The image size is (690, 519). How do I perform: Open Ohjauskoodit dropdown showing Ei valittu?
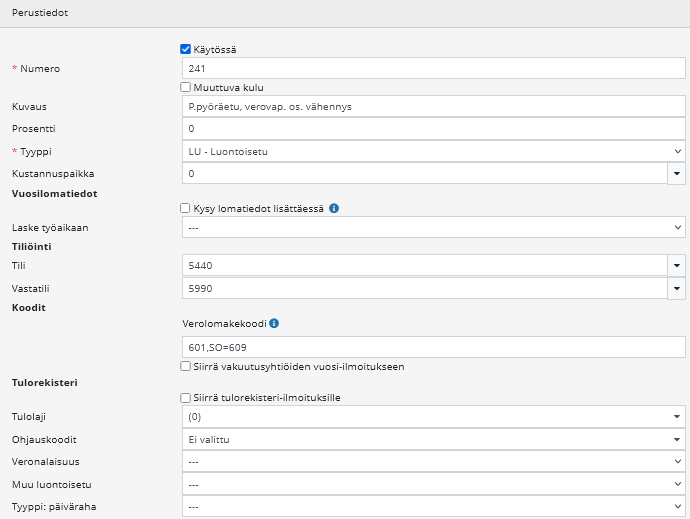coord(433,438)
